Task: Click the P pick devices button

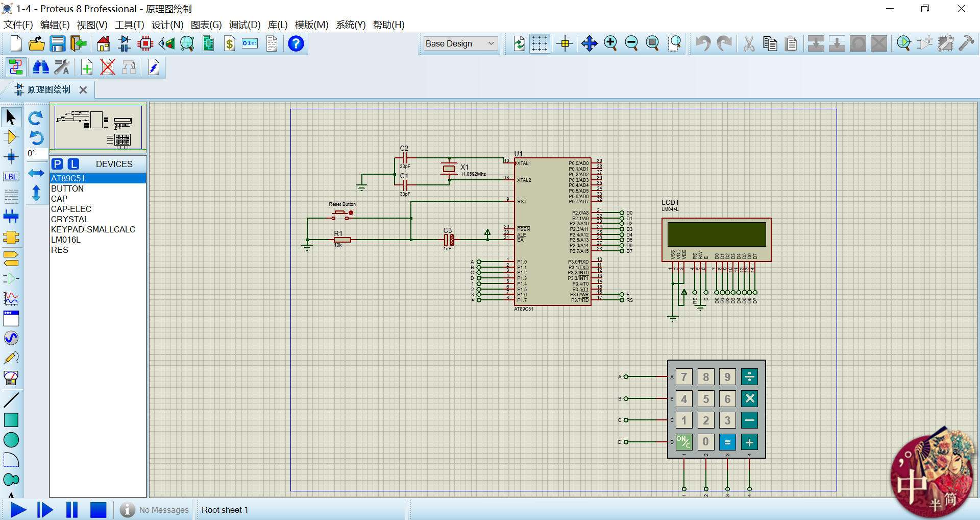Action: click(x=57, y=164)
